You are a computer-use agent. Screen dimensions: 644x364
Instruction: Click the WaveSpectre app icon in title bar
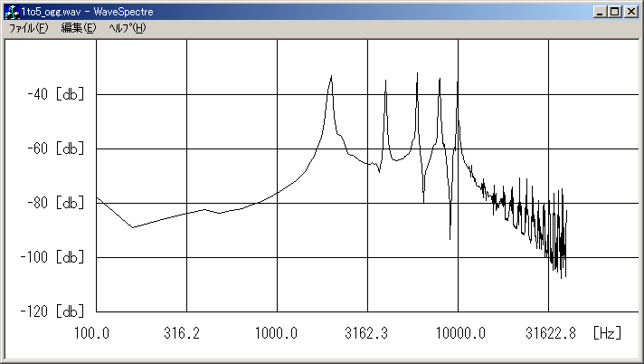(12, 12)
